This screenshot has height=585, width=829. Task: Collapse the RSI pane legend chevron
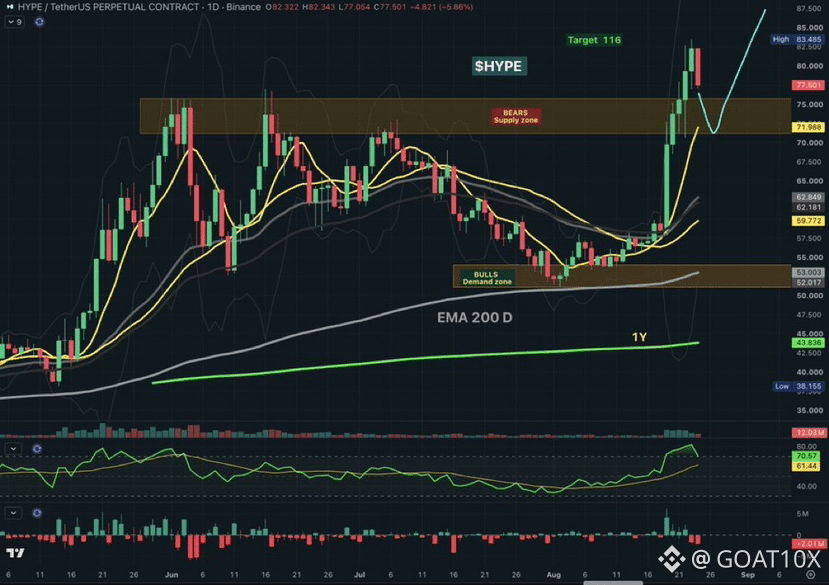tap(13, 449)
